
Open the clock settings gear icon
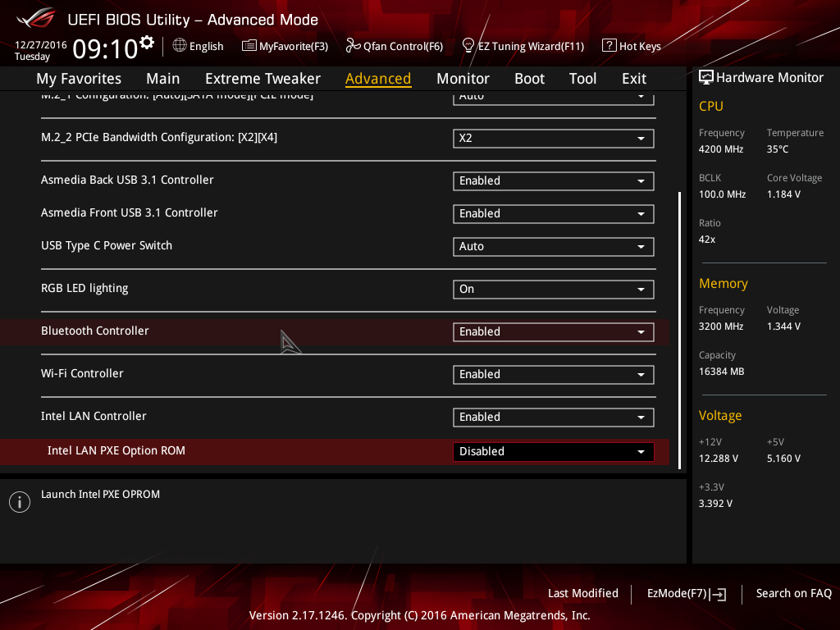coord(147,42)
